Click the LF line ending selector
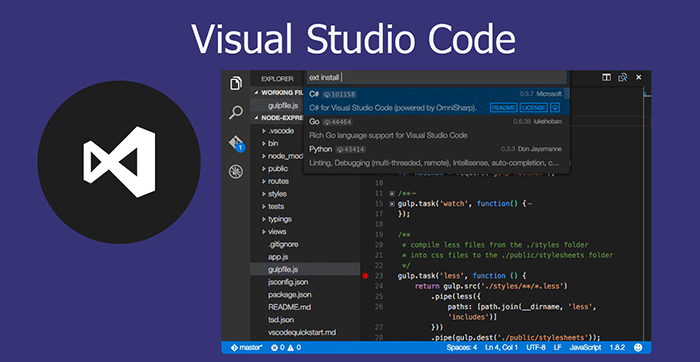 (558, 347)
